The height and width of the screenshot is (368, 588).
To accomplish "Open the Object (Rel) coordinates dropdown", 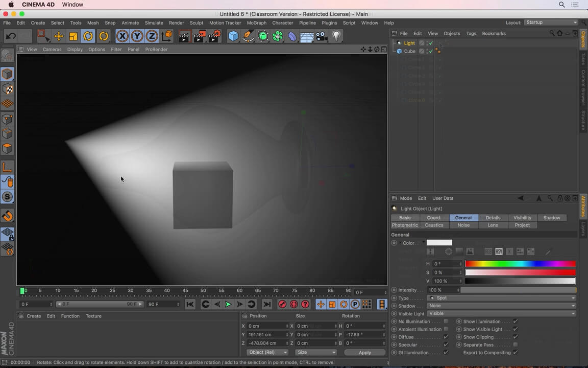I will pyautogui.click(x=267, y=352).
